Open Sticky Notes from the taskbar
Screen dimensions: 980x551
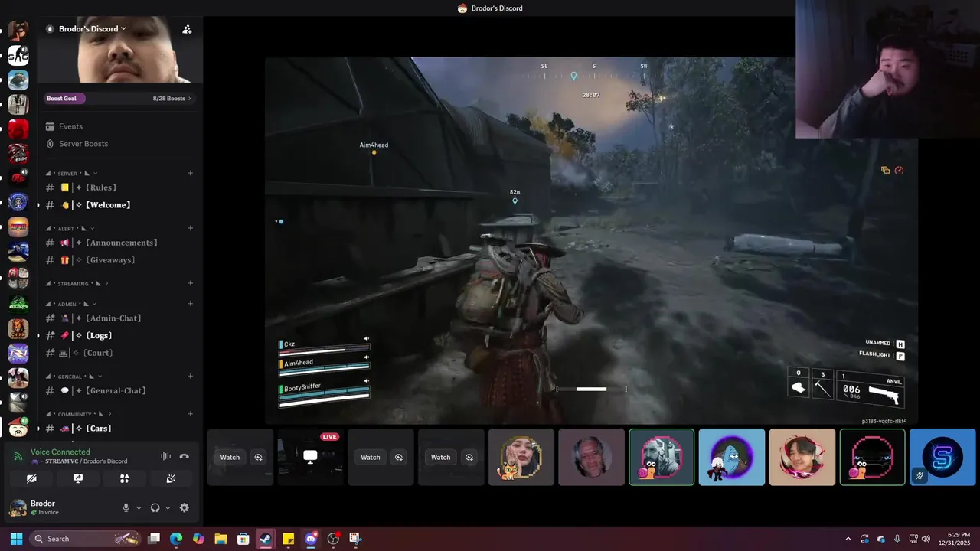point(288,539)
